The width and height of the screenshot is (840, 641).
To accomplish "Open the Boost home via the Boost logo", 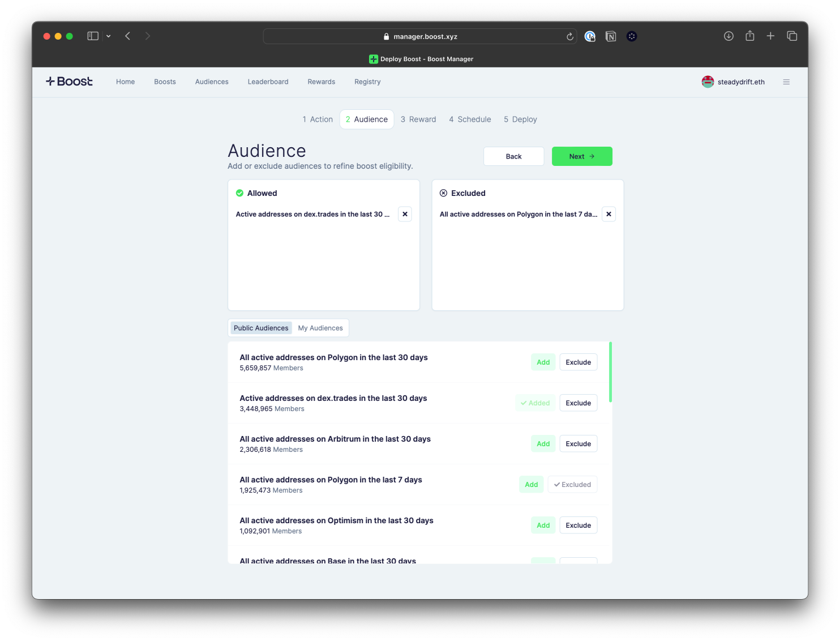I will (68, 81).
